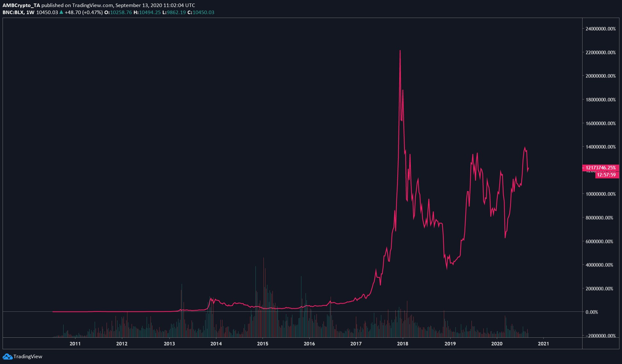The height and width of the screenshot is (364, 622).
Task: Click the Low value 9862.19
Action: (176, 13)
